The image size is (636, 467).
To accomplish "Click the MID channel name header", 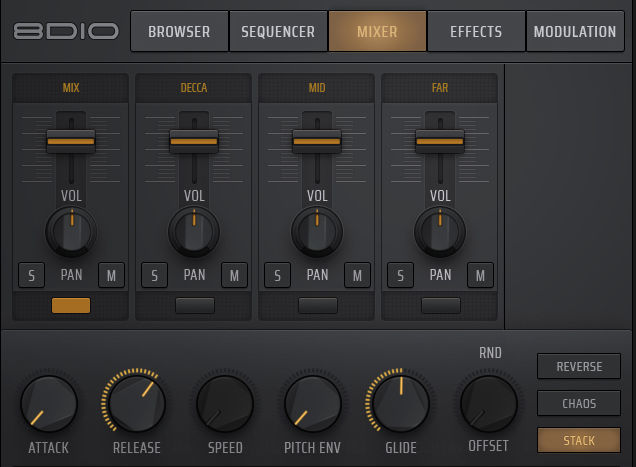I will (x=317, y=88).
